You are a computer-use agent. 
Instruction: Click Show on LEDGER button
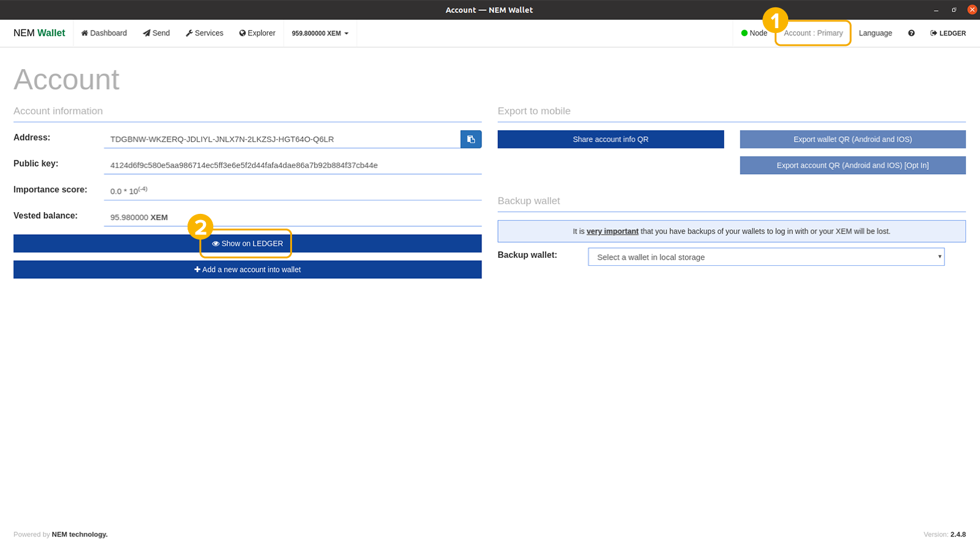point(247,243)
